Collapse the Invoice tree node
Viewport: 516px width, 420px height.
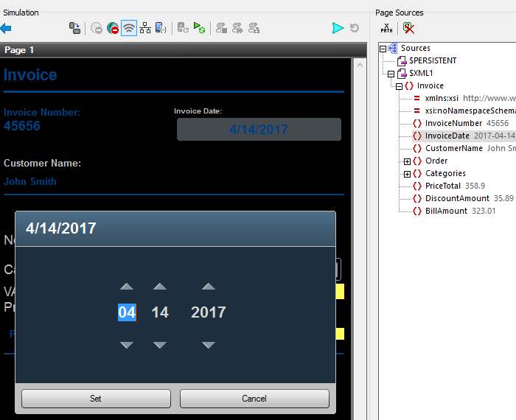click(399, 86)
